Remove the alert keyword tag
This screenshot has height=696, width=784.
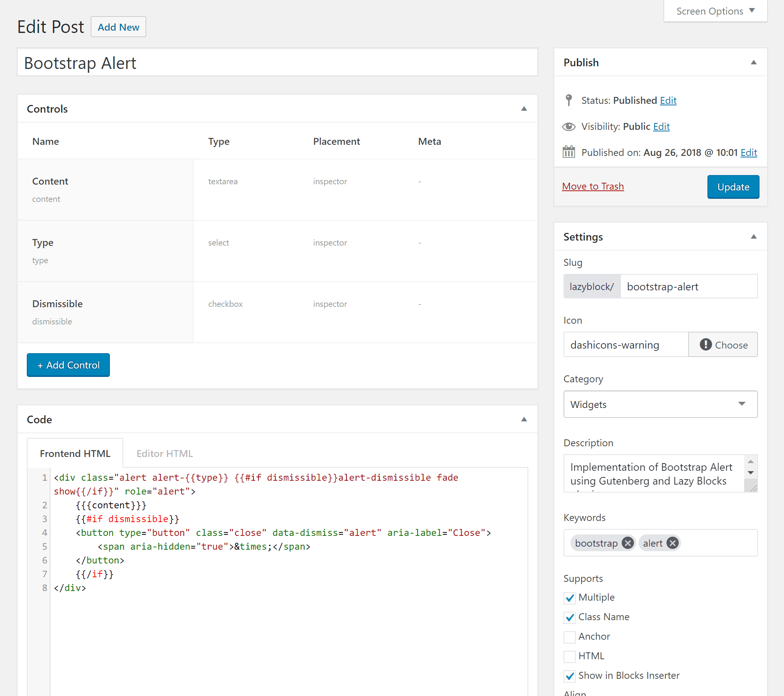672,543
